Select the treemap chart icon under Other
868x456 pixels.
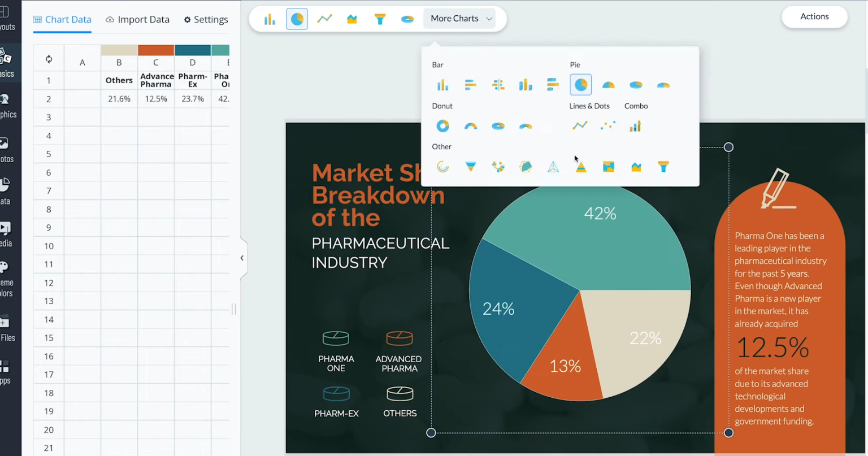click(x=608, y=166)
